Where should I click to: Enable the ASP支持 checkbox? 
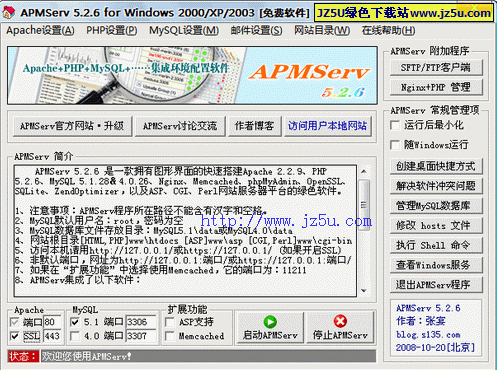click(170, 322)
